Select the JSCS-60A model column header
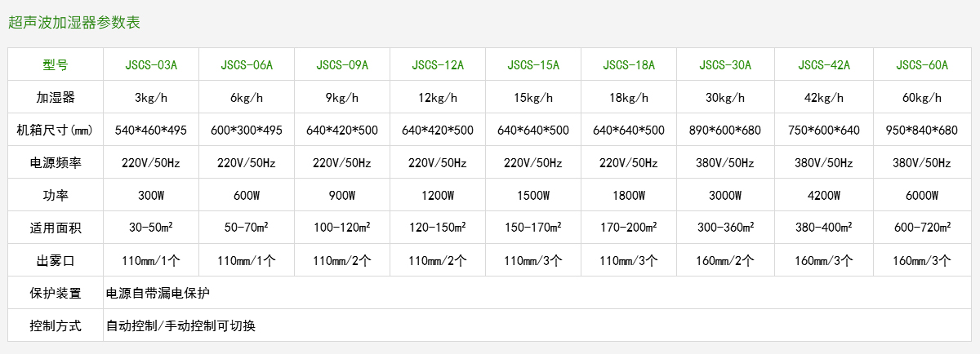 (x=921, y=65)
